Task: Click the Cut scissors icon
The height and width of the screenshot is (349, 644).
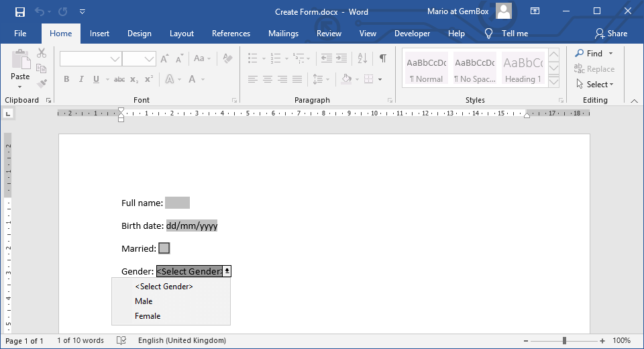Action: (x=42, y=53)
